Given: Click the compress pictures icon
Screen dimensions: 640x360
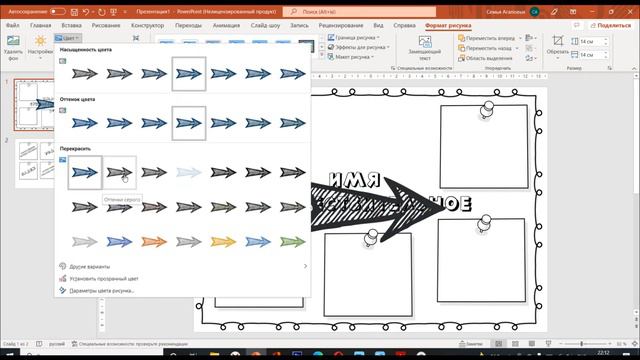Looking at the screenshot, I should (136, 38).
